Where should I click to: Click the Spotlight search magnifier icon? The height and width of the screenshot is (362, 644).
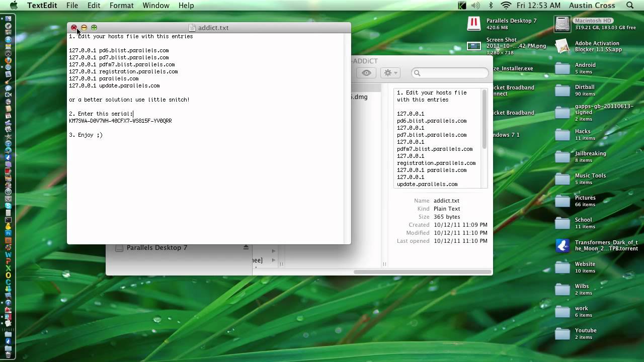[630, 6]
